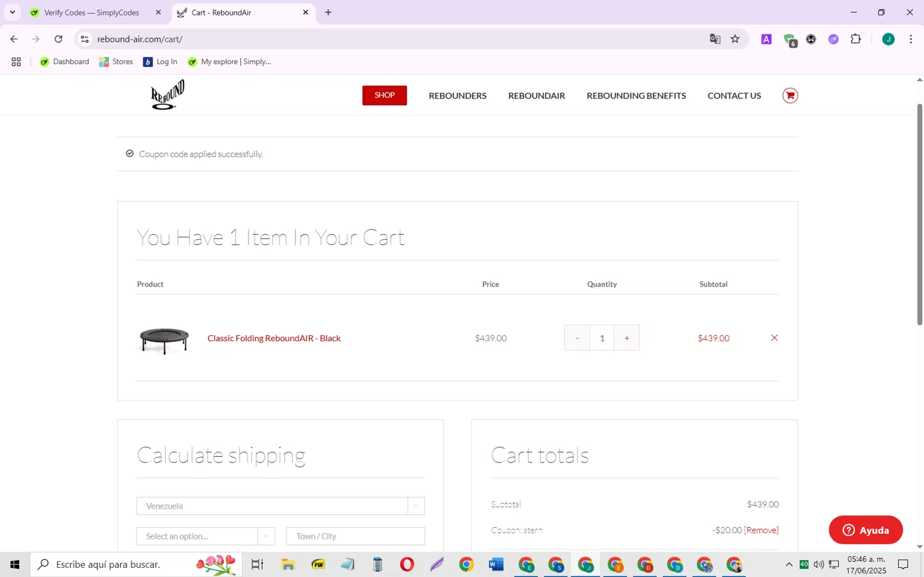Open the SHOP menu button
924x577 pixels.
(x=384, y=95)
